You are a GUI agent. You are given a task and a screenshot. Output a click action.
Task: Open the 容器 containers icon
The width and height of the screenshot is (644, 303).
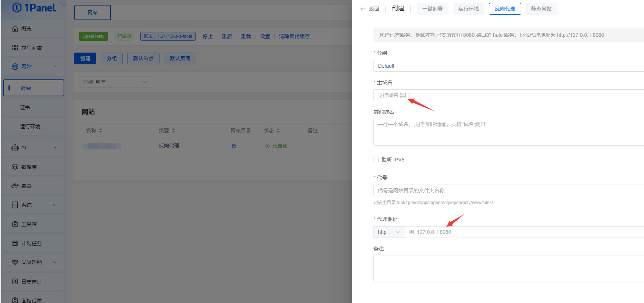point(15,186)
